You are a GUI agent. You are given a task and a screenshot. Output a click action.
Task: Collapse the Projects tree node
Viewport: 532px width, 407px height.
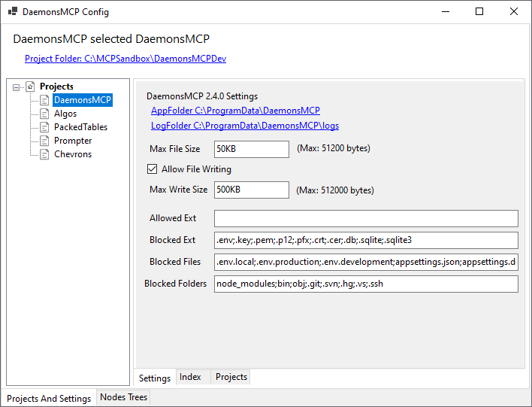point(16,87)
